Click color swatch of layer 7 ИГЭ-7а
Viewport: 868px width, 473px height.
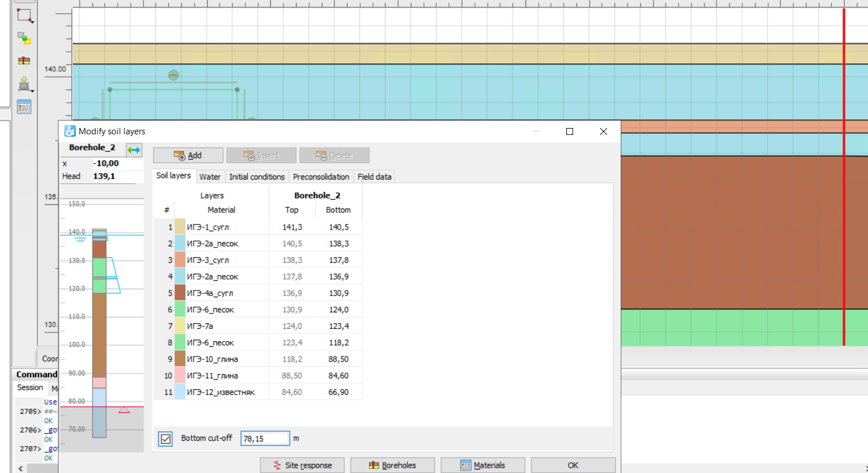click(180, 326)
